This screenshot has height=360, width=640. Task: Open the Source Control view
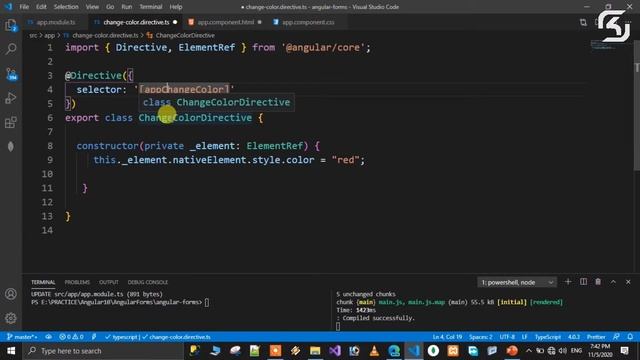[x=11, y=74]
